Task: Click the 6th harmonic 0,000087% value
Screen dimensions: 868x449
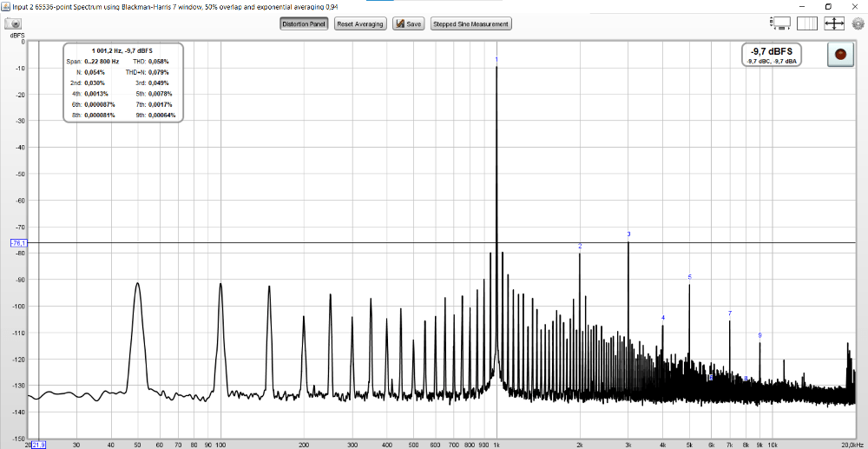Action: point(100,104)
